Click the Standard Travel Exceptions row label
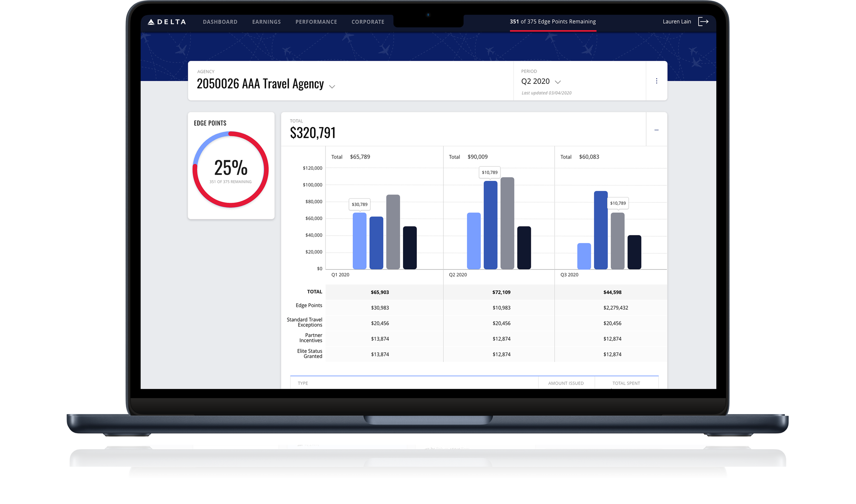The width and height of the screenshot is (856, 504). click(x=304, y=322)
